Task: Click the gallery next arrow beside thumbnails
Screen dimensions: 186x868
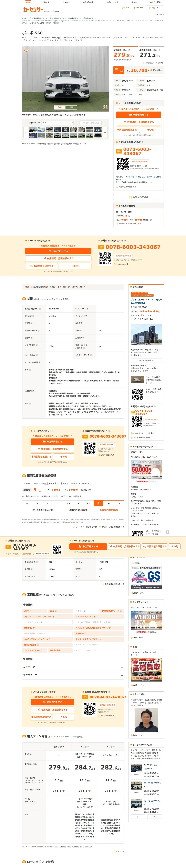Action: pyautogui.click(x=105, y=132)
